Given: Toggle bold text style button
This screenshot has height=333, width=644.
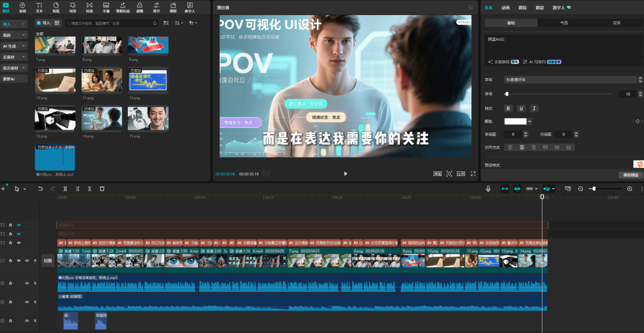Looking at the screenshot, I should point(508,108).
